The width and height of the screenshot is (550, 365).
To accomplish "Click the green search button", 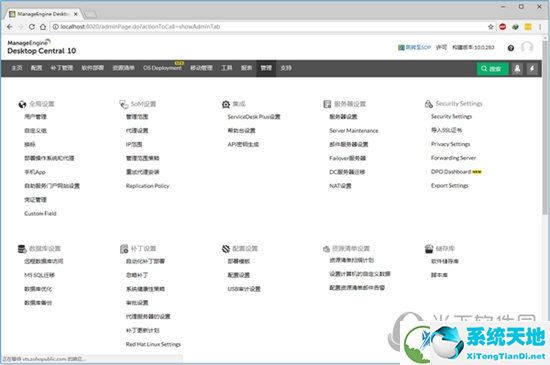I will (x=492, y=68).
